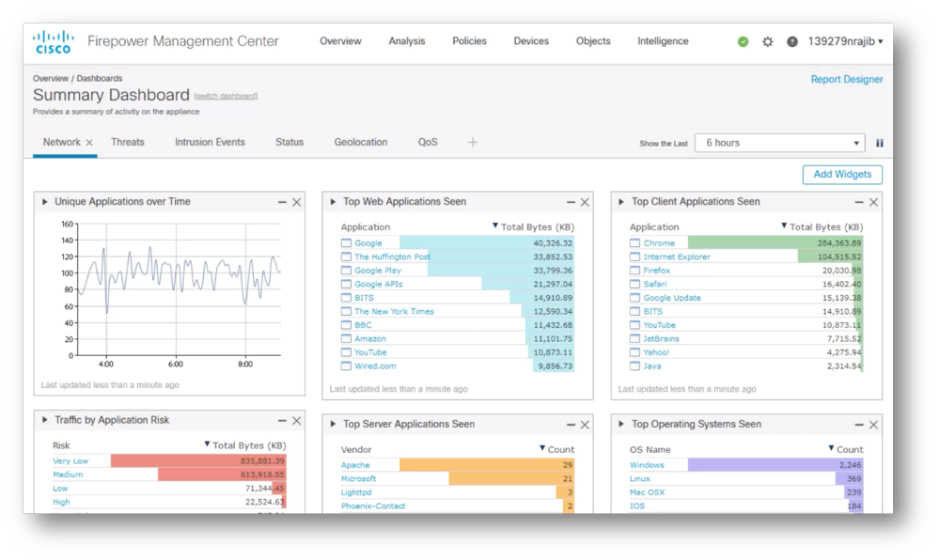Open the Analysis menu
This screenshot has height=560, width=940.
click(406, 41)
